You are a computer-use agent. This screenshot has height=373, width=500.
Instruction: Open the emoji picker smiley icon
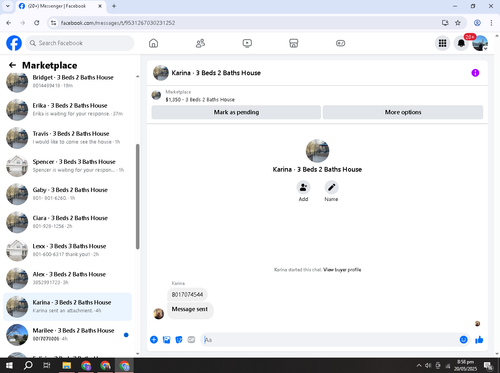(463, 340)
